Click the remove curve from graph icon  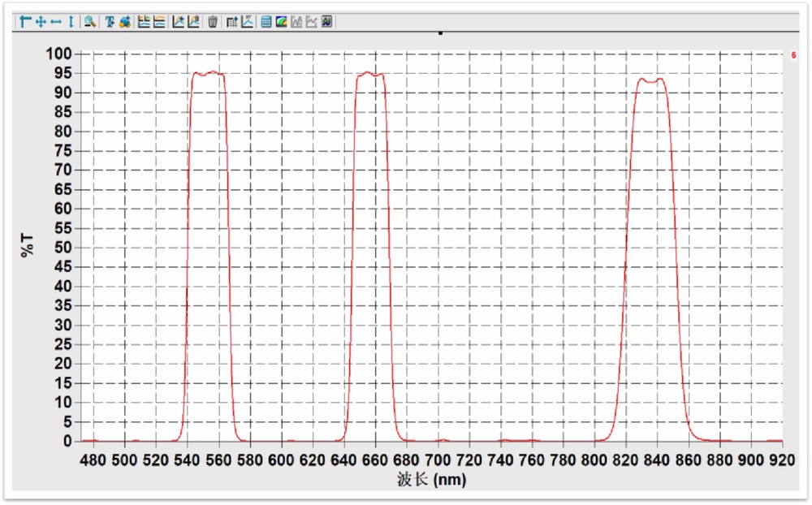[x=193, y=22]
